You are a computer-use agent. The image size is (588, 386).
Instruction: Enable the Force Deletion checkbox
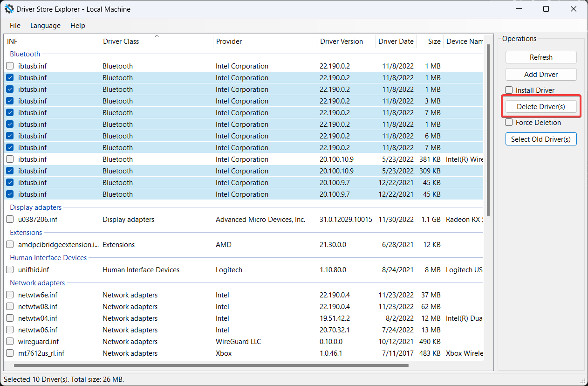click(509, 123)
